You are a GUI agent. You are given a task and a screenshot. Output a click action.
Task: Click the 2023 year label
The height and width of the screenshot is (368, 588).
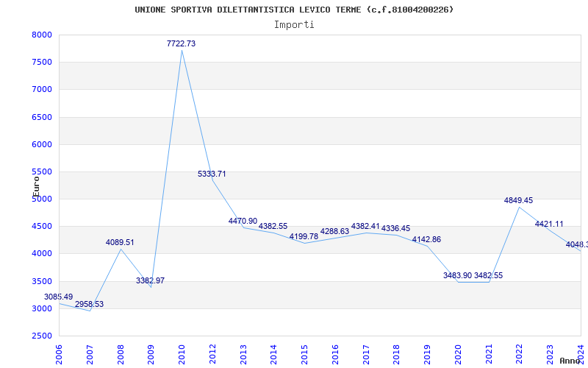[550, 355]
